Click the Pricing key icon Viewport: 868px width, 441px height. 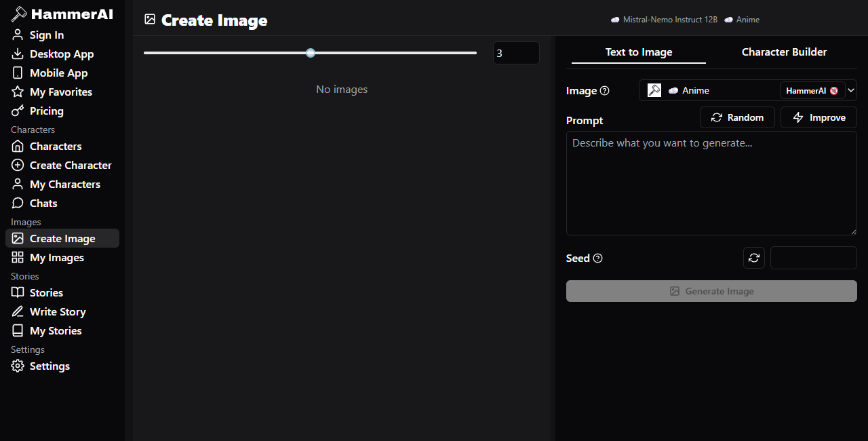[18, 111]
